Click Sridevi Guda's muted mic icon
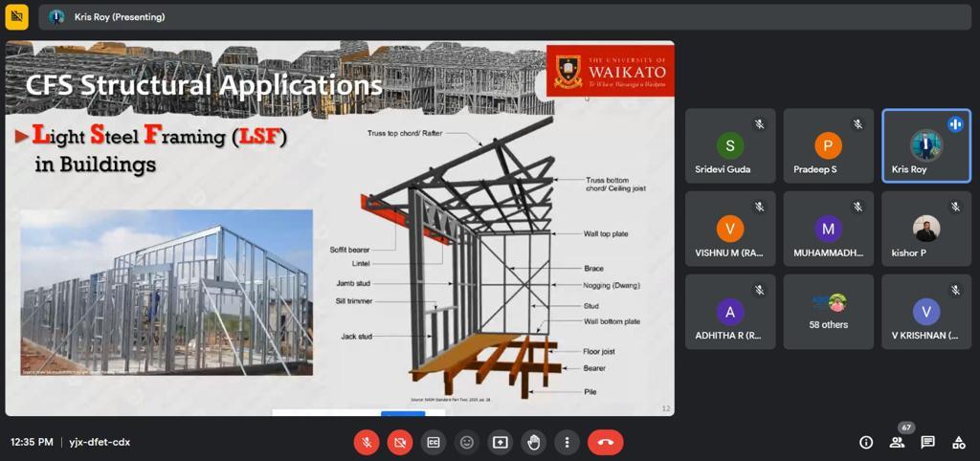The height and width of the screenshot is (461, 980). [759, 124]
